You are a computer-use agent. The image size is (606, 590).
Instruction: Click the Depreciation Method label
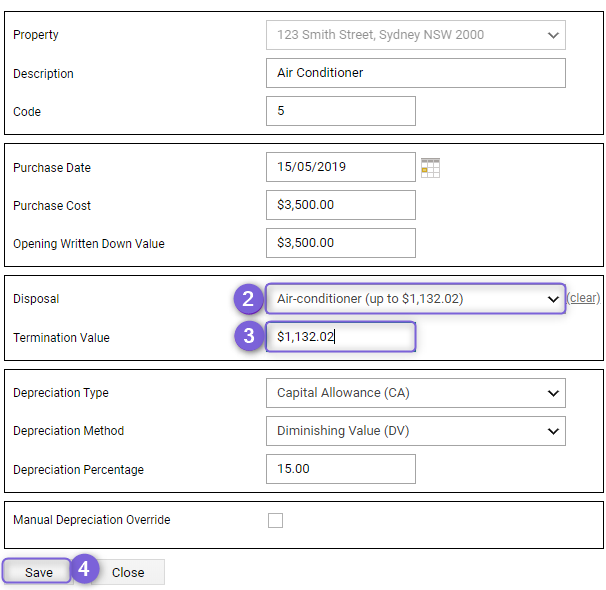pyautogui.click(x=68, y=431)
